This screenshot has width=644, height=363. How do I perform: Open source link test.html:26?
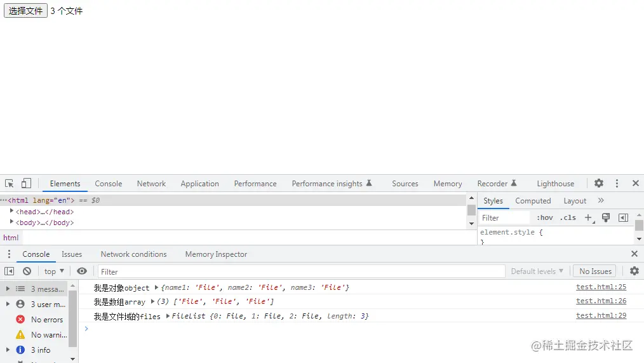tap(601, 301)
